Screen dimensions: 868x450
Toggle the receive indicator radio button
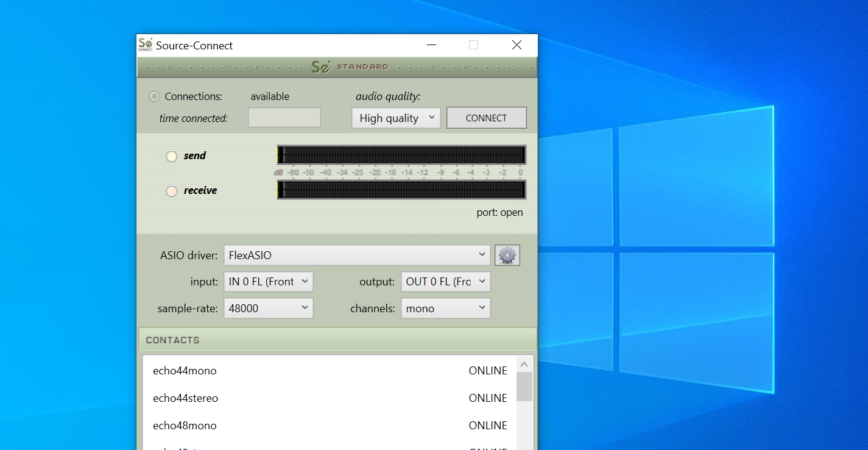pos(172,191)
